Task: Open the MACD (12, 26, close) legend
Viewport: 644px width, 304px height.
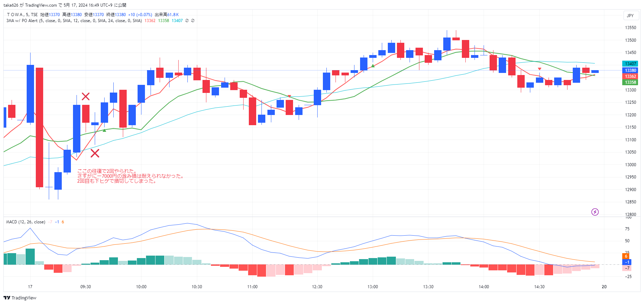Action: point(26,222)
